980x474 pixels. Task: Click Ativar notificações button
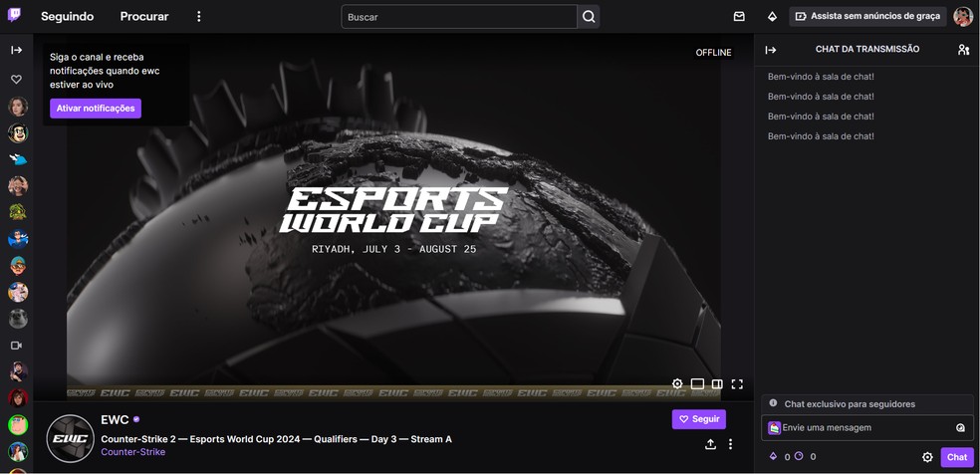click(96, 108)
